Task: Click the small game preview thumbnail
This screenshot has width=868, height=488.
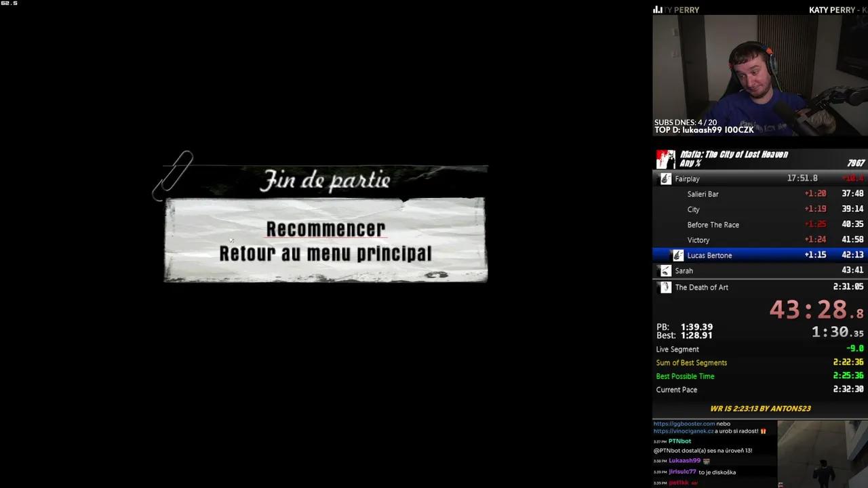Action: 823,454
